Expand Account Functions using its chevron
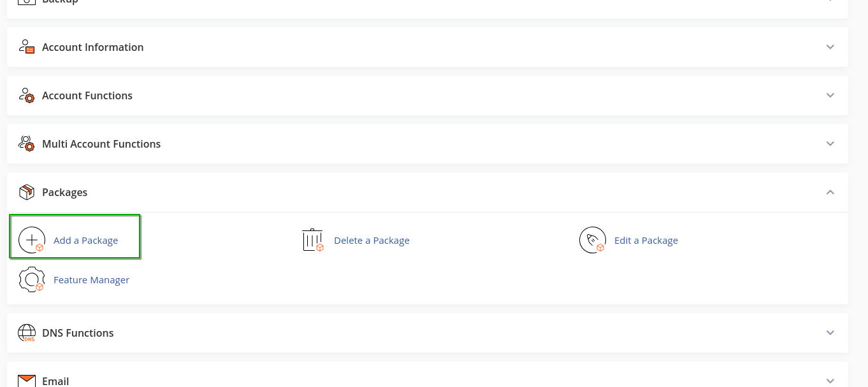The width and height of the screenshot is (868, 387). pos(830,95)
